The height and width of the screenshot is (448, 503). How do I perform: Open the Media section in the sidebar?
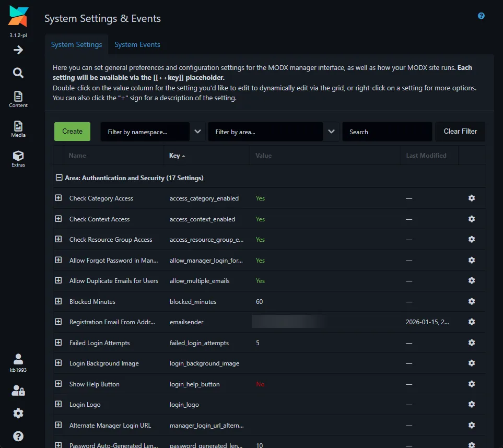(18, 128)
